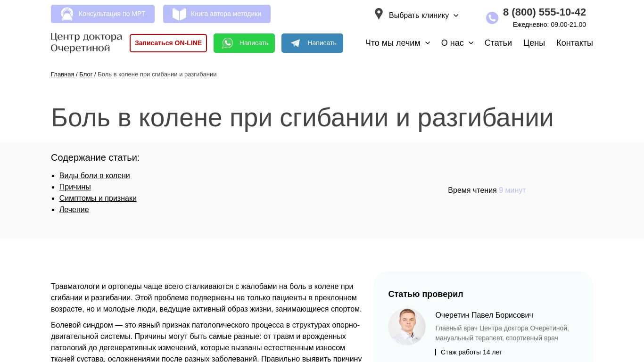Go to the Статьи menu item
Image resolution: width=644 pixels, height=362 pixels.
[x=498, y=43]
